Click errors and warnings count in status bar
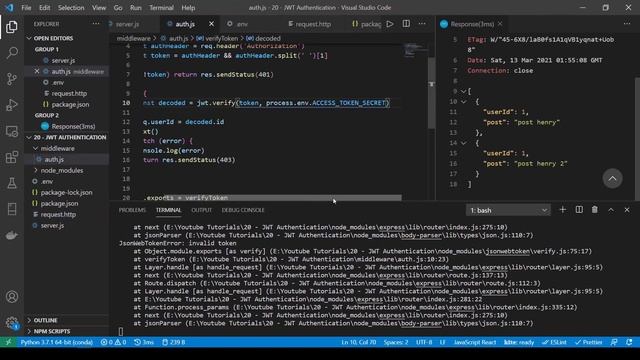640x360 pixels. coord(113,342)
